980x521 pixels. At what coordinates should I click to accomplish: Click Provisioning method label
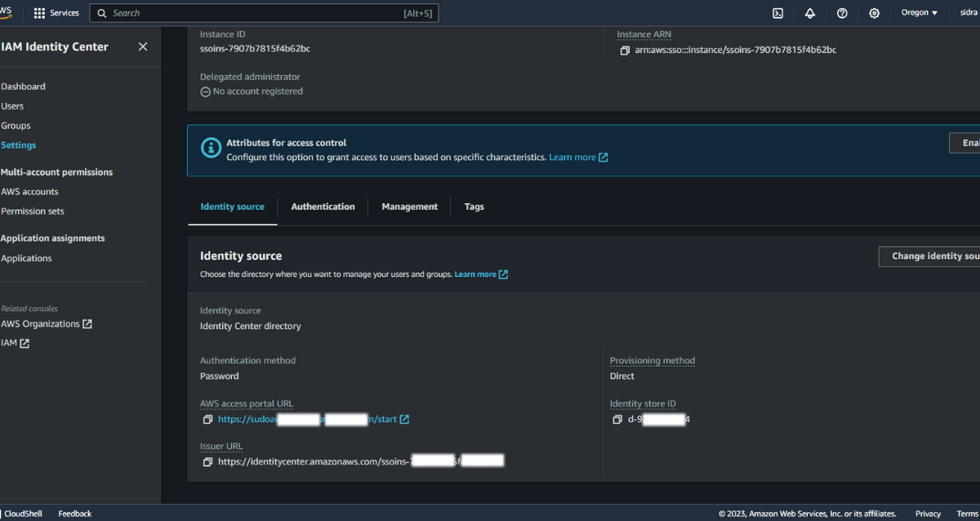click(x=653, y=361)
